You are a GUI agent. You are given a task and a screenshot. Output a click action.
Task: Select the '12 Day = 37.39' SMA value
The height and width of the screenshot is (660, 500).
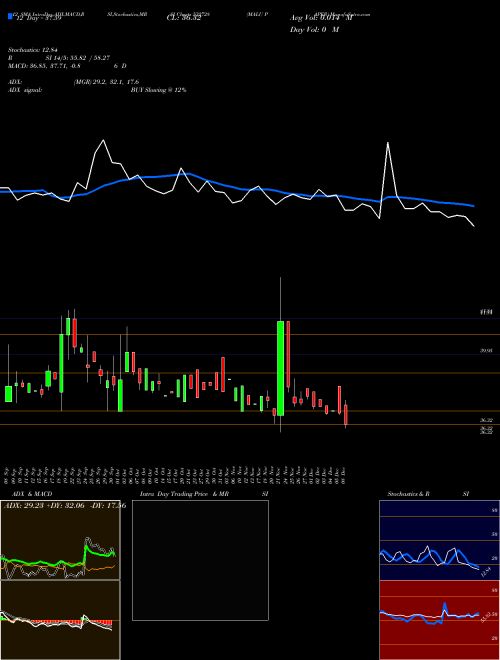[x=37, y=18]
